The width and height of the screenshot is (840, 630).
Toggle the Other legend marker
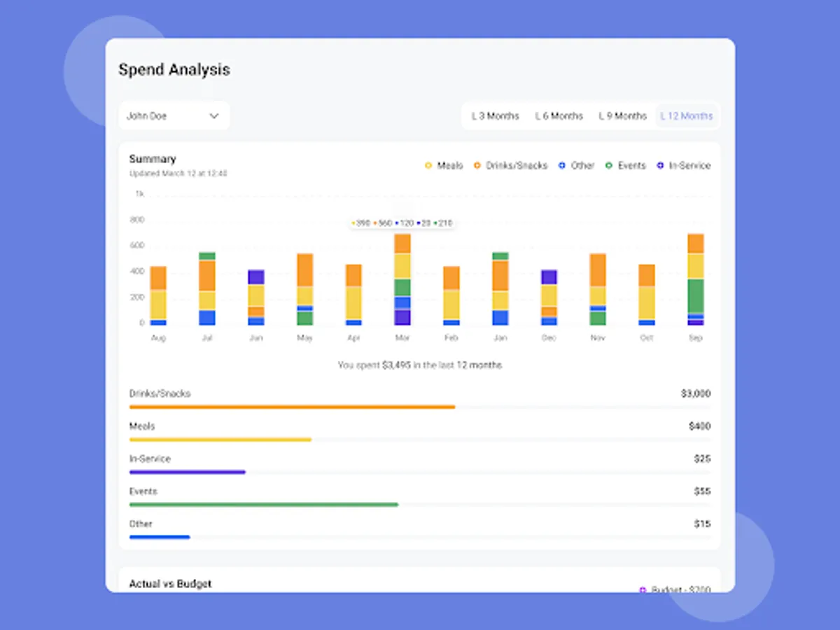click(561, 166)
